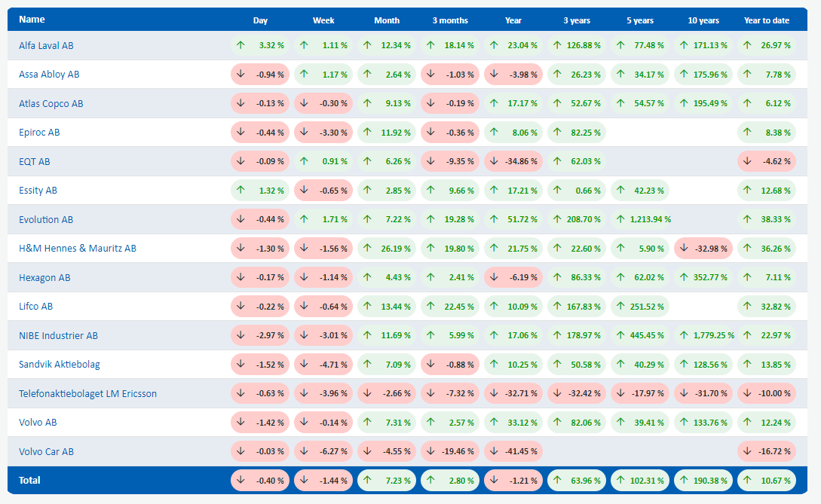The width and height of the screenshot is (821, 504).
Task: Select the 10 years column header
Action: pyautogui.click(x=703, y=20)
